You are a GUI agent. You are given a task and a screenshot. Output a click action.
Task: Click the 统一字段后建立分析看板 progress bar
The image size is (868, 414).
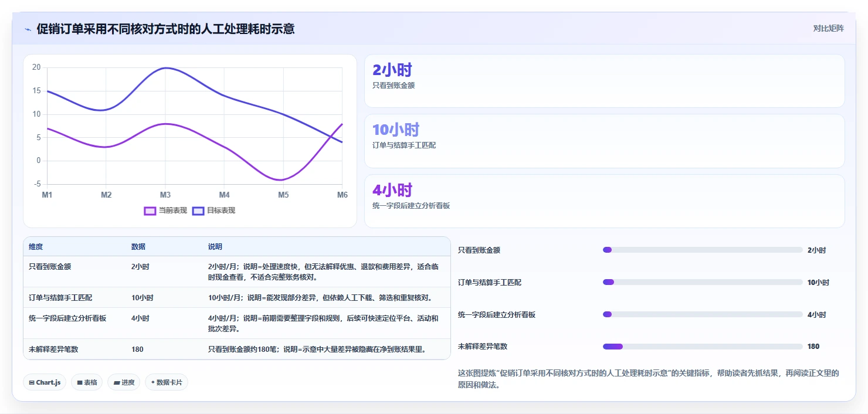703,314
